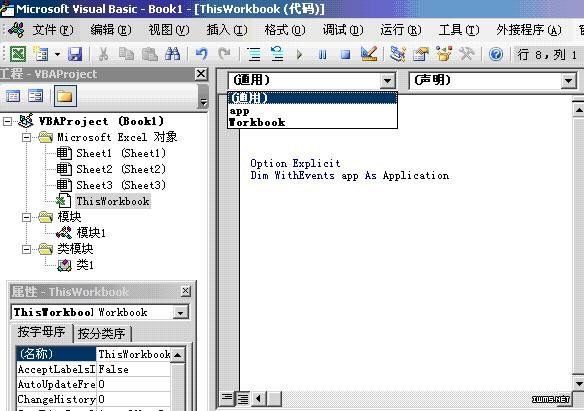
Task: Switch to the 按字母序 tab
Action: point(41,332)
